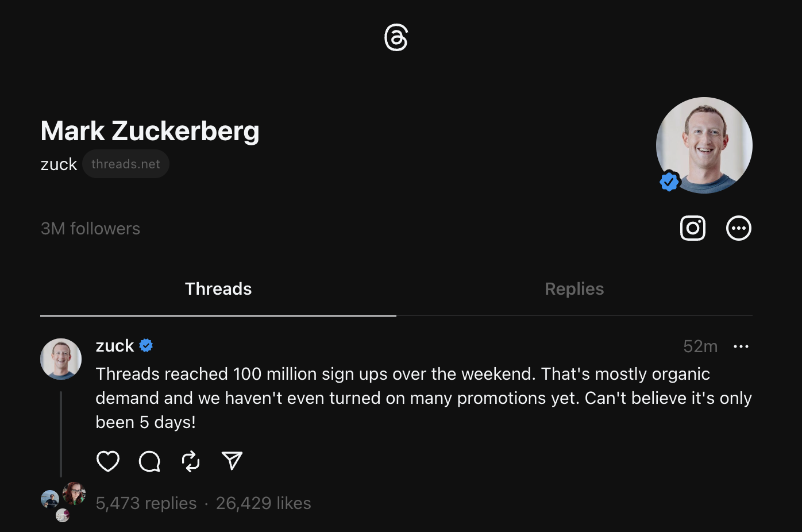Click the blue checkmark next to zuck

point(146,345)
